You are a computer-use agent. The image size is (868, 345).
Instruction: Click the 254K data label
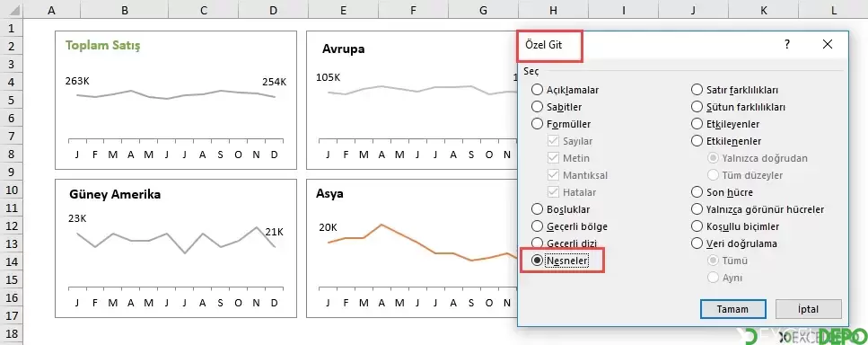274,82
